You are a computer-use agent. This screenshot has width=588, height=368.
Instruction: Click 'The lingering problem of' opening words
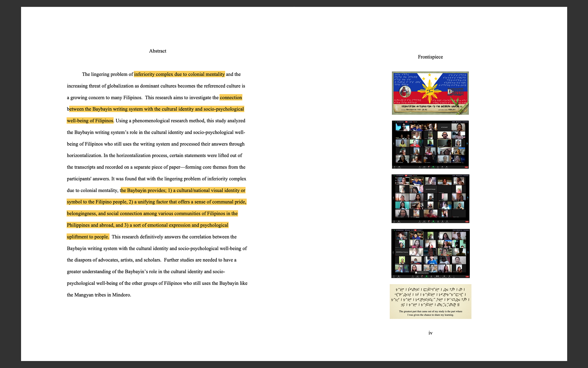[x=107, y=74]
